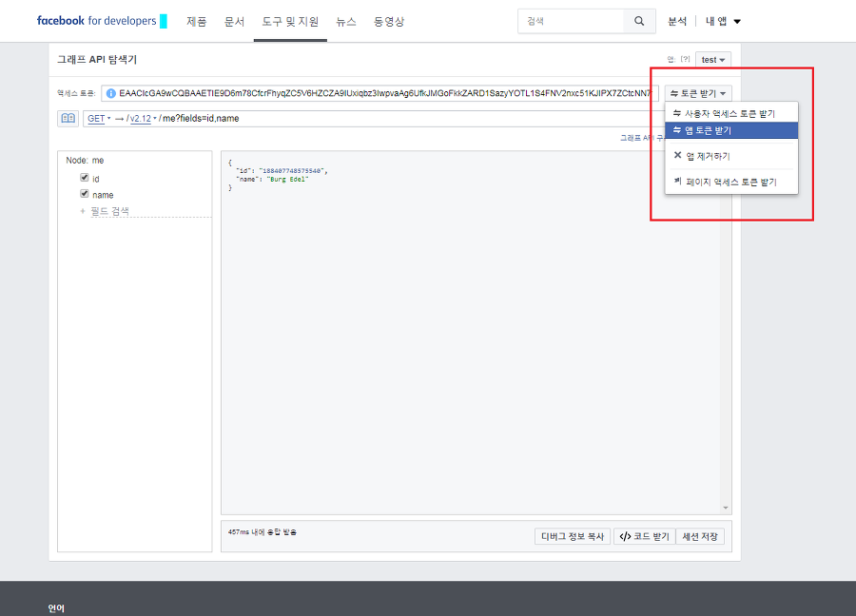Click 필드 검색 to add field
Viewport: 856px width, 616px height.
click(x=109, y=211)
